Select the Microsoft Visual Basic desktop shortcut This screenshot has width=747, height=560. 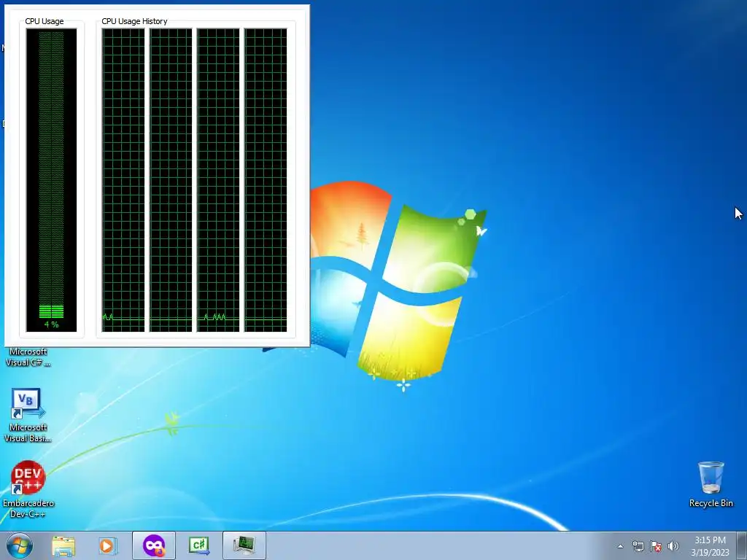coord(27,416)
